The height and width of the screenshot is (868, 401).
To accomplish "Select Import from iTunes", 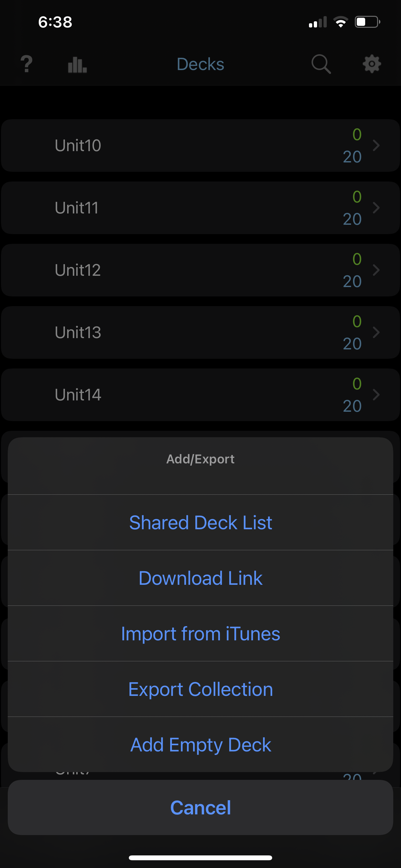I will point(200,634).
